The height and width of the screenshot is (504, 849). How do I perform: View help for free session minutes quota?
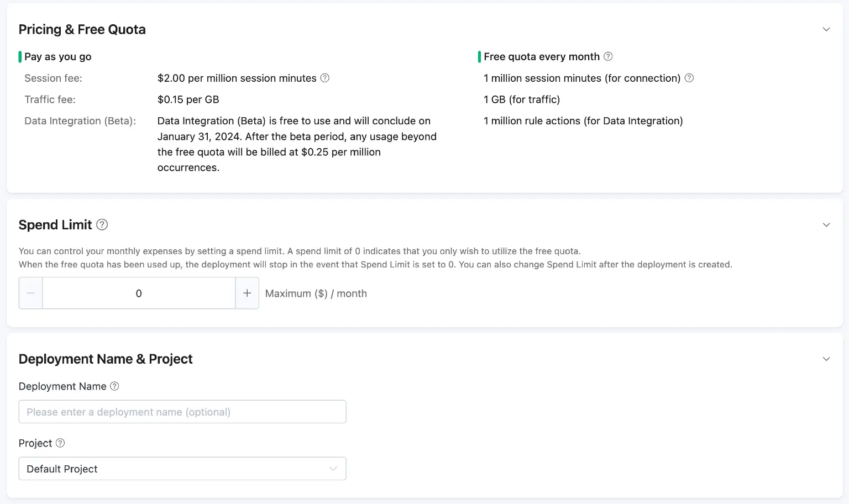(x=689, y=78)
